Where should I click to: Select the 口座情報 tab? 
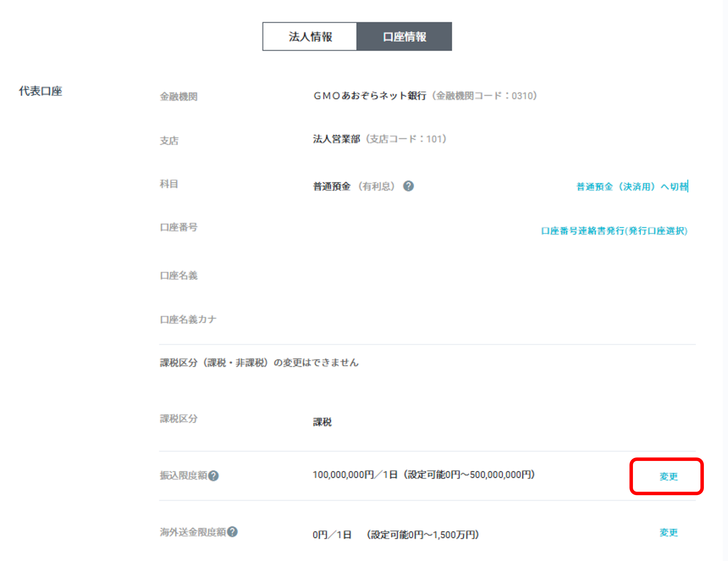coord(404,37)
